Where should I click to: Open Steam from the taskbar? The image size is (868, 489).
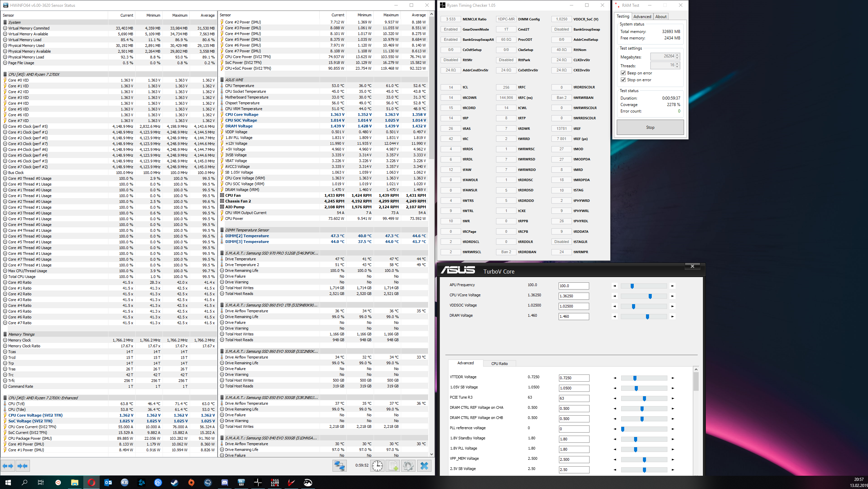click(174, 482)
